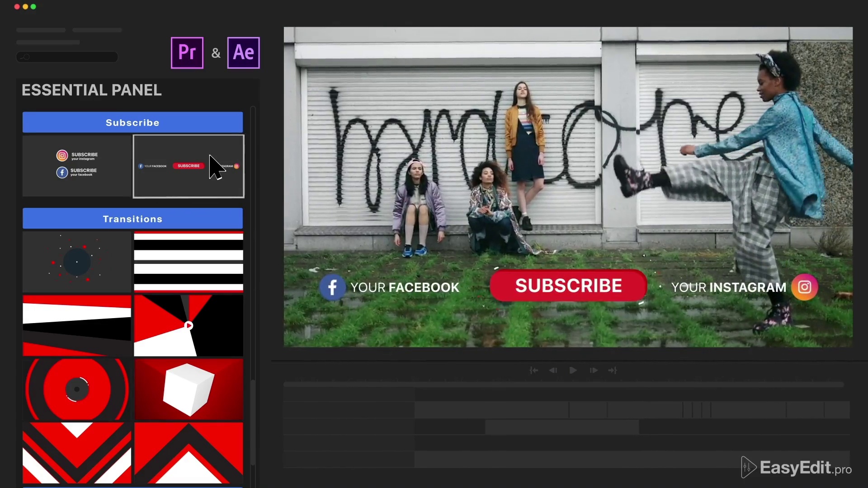Select the black white stripes transition
Viewport: 868px width, 488px height.
tap(189, 261)
